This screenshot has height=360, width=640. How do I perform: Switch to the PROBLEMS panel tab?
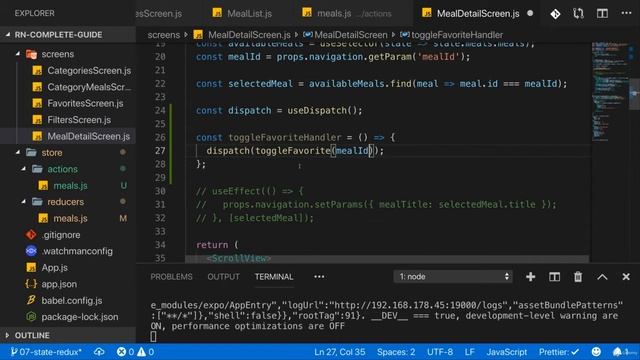[171, 277]
